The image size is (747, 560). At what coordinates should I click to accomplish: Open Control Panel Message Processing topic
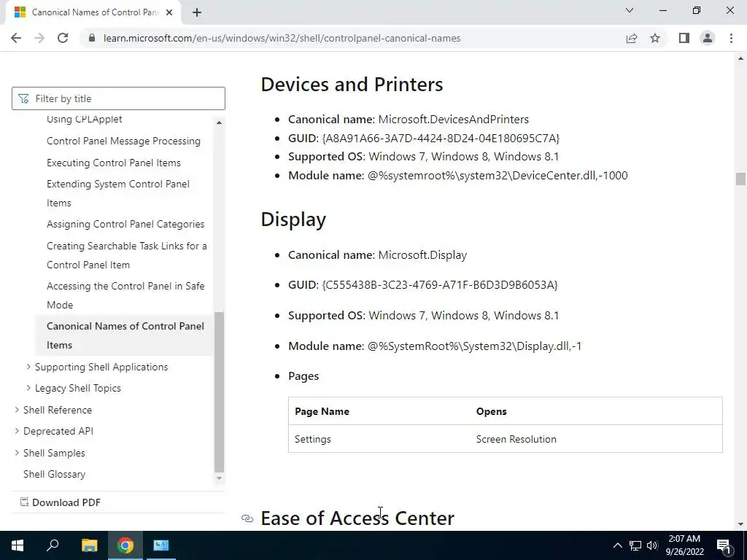click(123, 141)
